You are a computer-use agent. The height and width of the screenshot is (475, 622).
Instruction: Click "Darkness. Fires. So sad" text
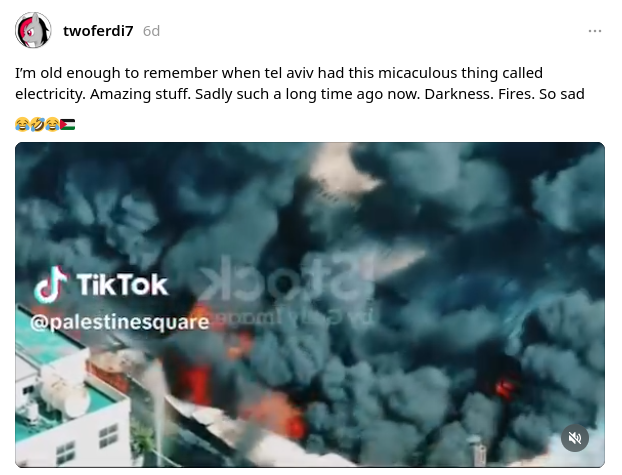[x=504, y=94]
